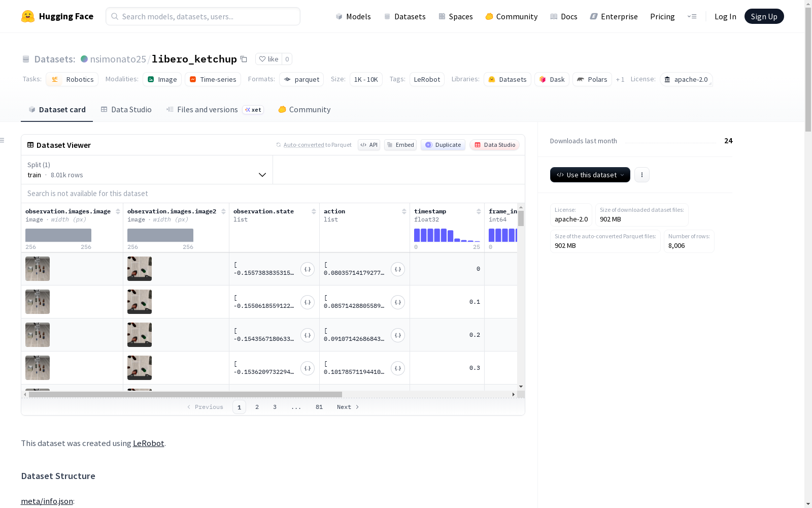Click the table horizontal scrollbar thumb
This screenshot has height=508, width=812.
click(x=185, y=394)
